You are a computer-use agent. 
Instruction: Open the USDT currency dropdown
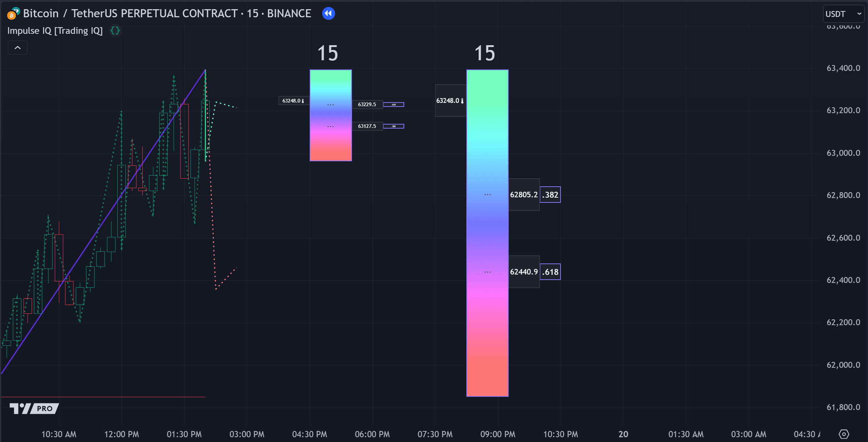tap(843, 14)
